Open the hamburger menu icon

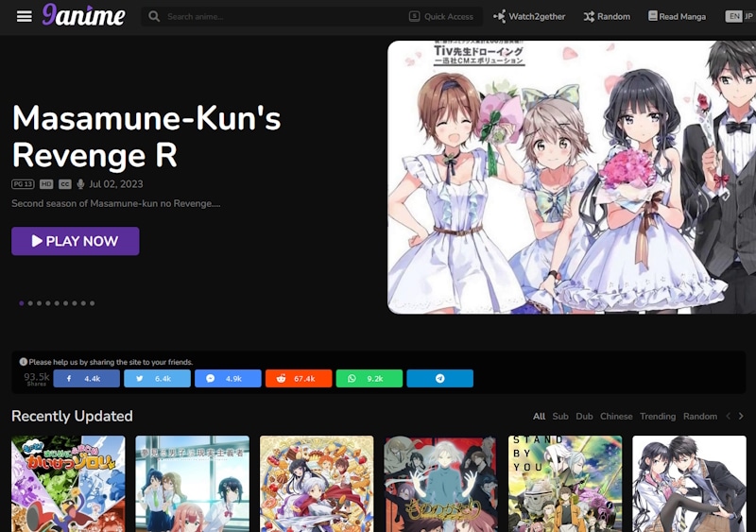tap(25, 16)
